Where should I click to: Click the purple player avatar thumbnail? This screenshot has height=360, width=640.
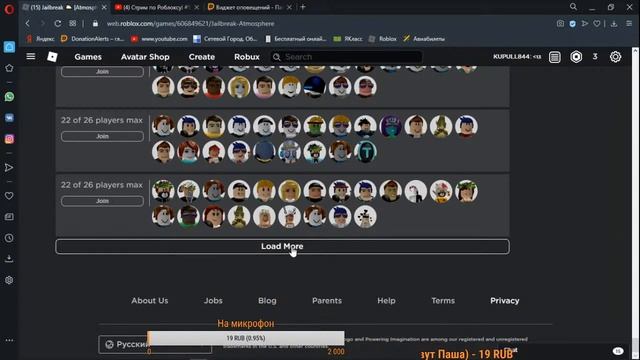tap(391, 126)
